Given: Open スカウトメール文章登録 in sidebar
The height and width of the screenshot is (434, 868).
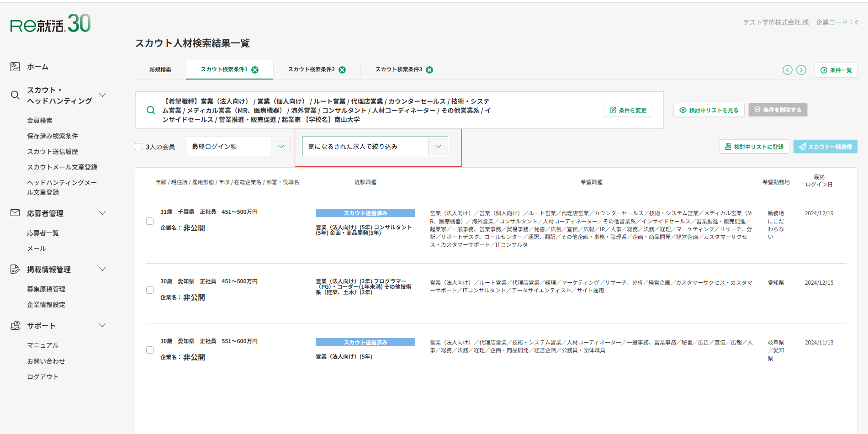Looking at the screenshot, I should 62,167.
